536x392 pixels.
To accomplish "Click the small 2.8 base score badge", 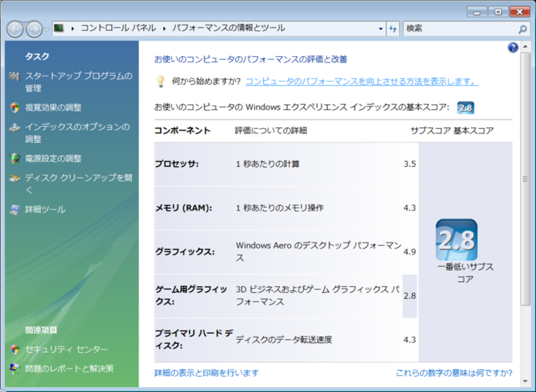I will [465, 108].
